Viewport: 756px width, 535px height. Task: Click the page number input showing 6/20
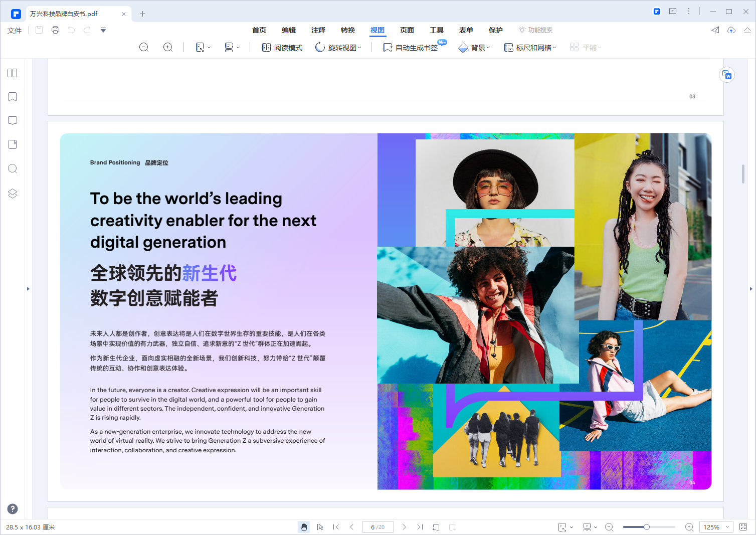pos(377,527)
